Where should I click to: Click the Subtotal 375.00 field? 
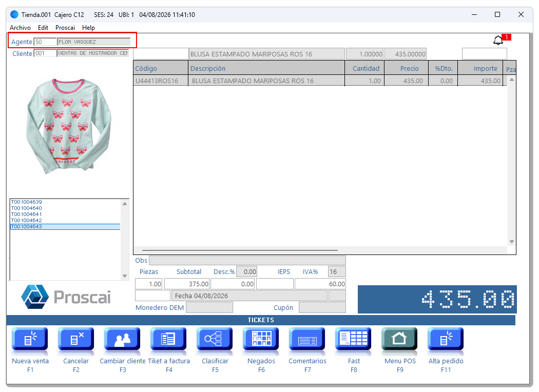(x=187, y=284)
